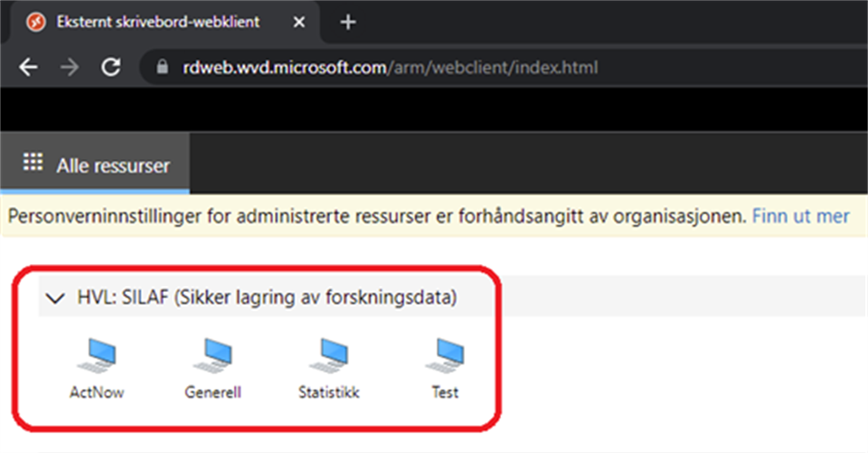This screenshot has height=453, width=868.
Task: Start the Test desktop computer icon
Action: (x=445, y=356)
